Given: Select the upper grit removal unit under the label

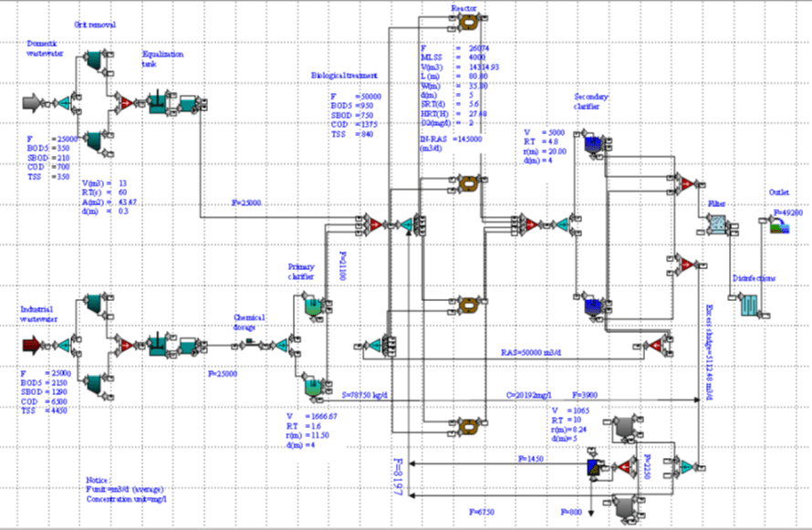Looking at the screenshot, I should [x=92, y=60].
